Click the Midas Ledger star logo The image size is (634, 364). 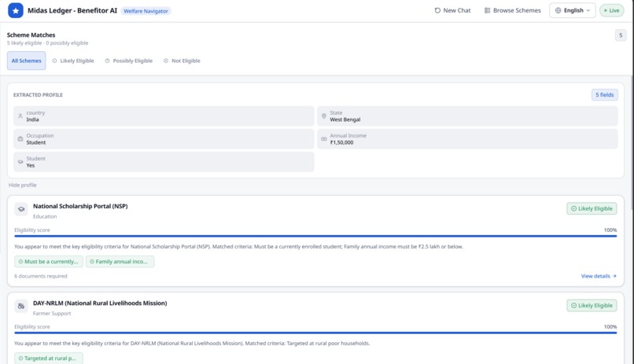16,10
